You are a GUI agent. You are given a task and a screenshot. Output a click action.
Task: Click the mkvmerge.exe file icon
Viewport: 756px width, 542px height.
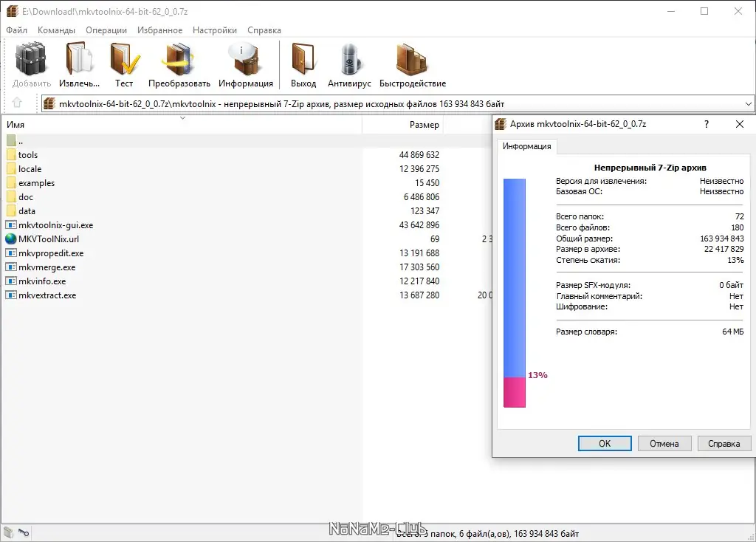coord(11,267)
